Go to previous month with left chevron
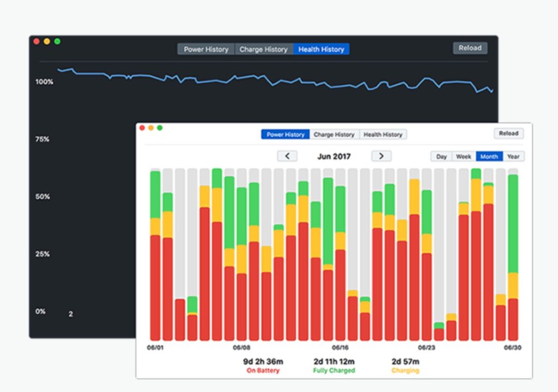 coord(287,156)
